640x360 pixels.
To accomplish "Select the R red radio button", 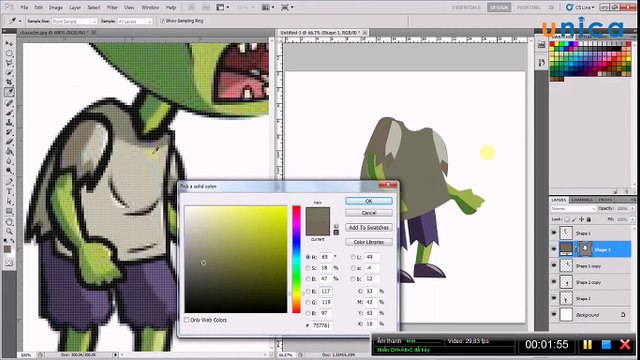I will click(x=308, y=291).
